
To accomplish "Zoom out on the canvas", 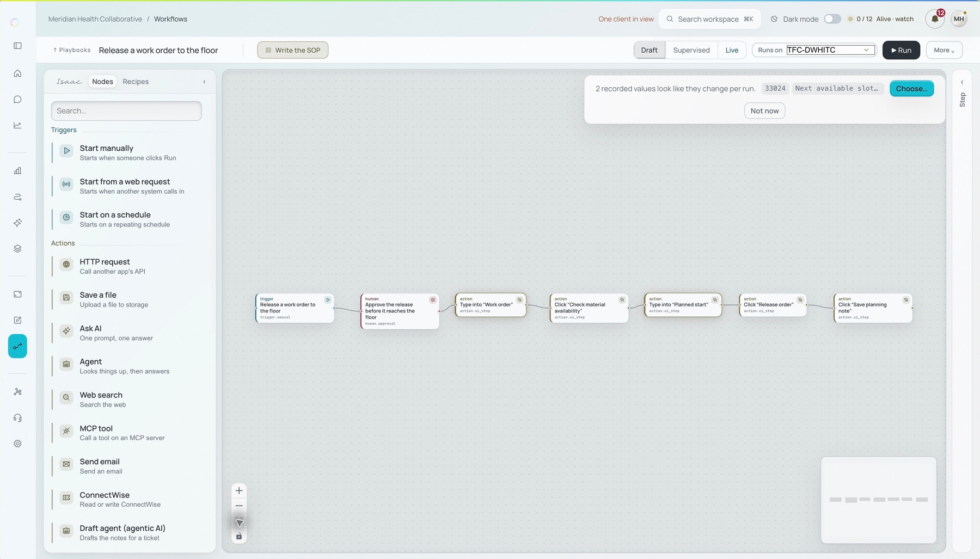I will pyautogui.click(x=239, y=506).
